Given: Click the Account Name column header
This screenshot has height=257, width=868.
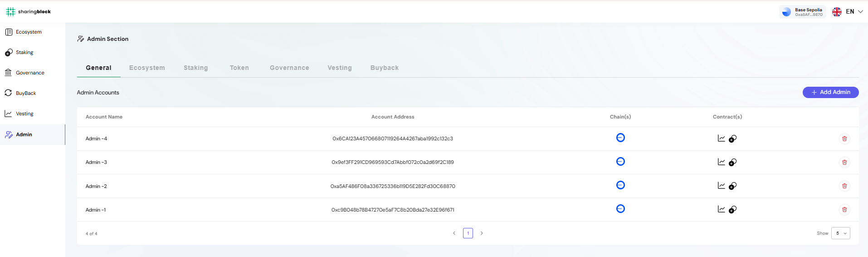Looking at the screenshot, I should (x=104, y=117).
